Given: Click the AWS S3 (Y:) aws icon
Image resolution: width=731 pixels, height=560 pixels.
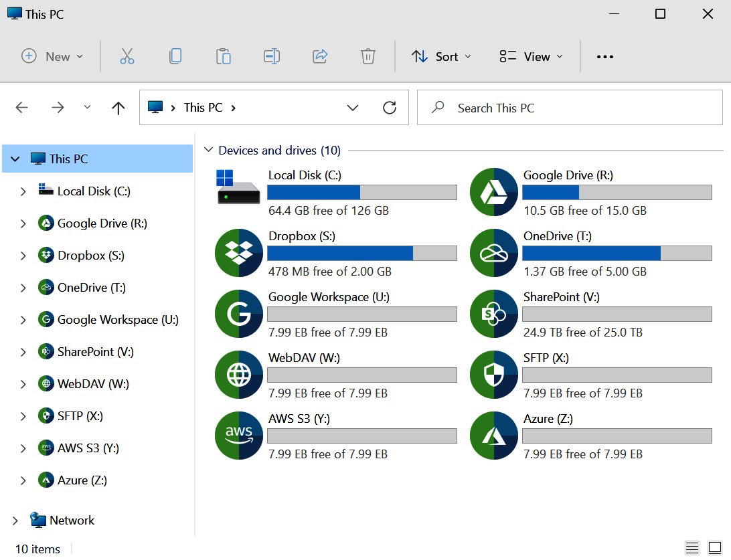Looking at the screenshot, I should coord(239,436).
